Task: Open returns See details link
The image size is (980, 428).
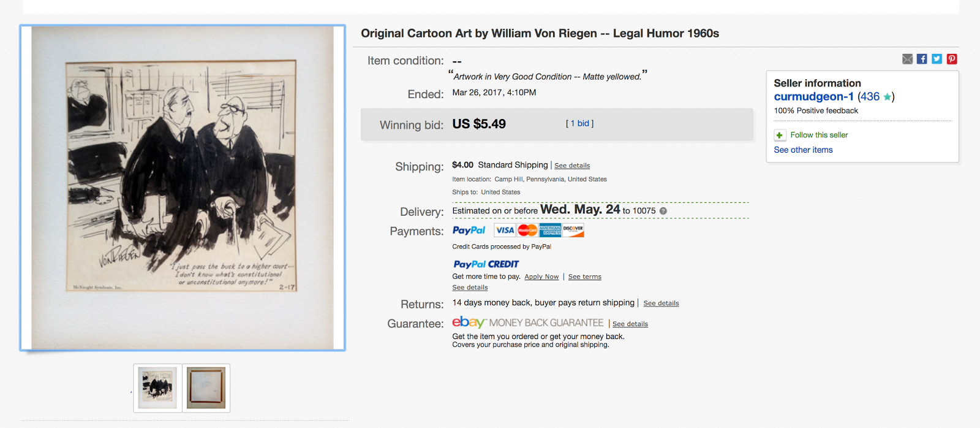Action: (x=661, y=303)
